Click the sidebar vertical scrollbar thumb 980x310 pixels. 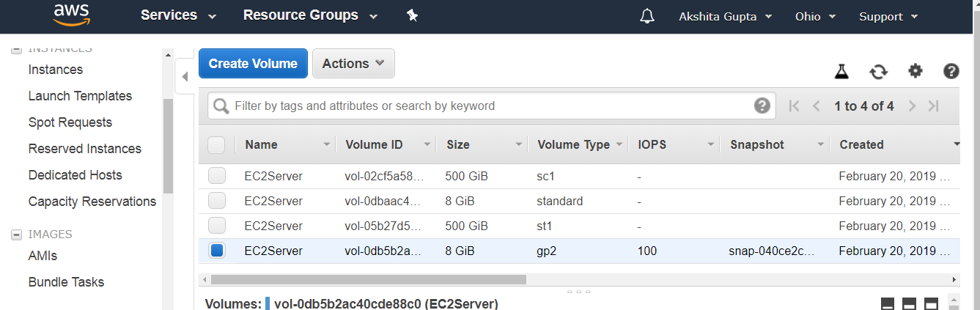point(168,146)
